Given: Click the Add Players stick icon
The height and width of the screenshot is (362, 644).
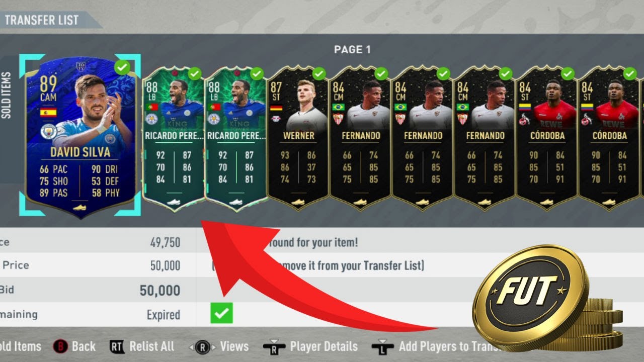Looking at the screenshot, I should coord(383,347).
